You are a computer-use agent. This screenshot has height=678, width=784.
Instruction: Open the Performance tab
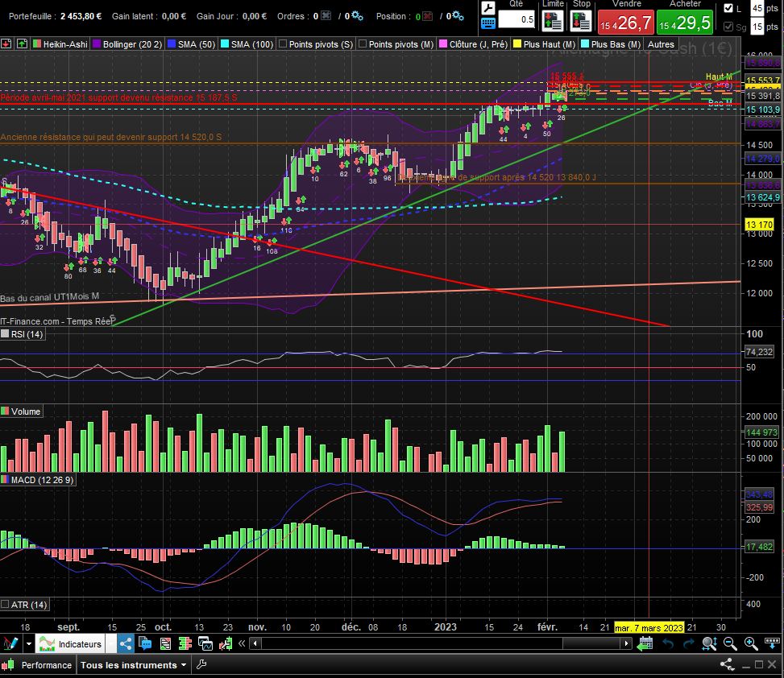39,665
